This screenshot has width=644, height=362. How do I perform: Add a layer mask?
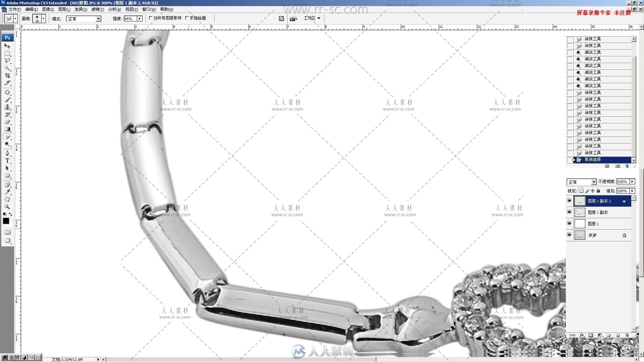pos(591,335)
